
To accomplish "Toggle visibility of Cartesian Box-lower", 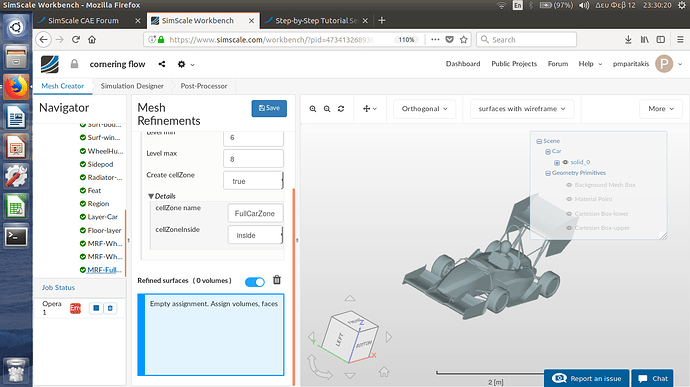I will click(x=569, y=214).
